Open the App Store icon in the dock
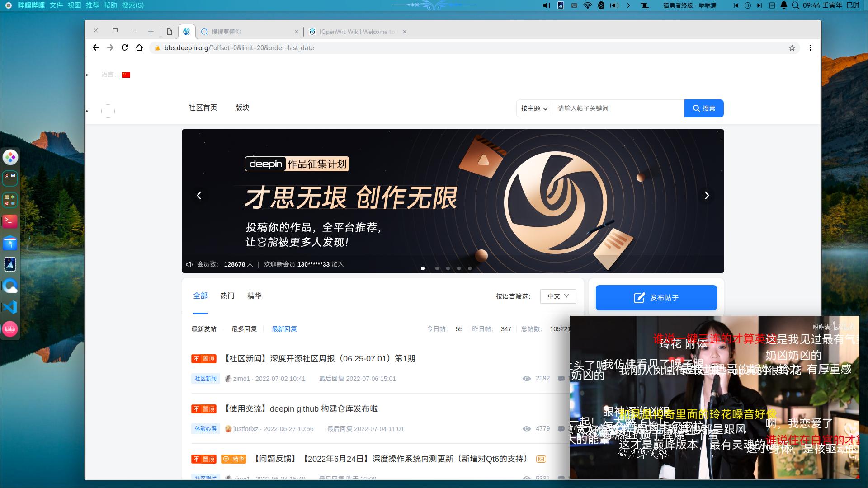This screenshot has width=868, height=488. click(10, 243)
